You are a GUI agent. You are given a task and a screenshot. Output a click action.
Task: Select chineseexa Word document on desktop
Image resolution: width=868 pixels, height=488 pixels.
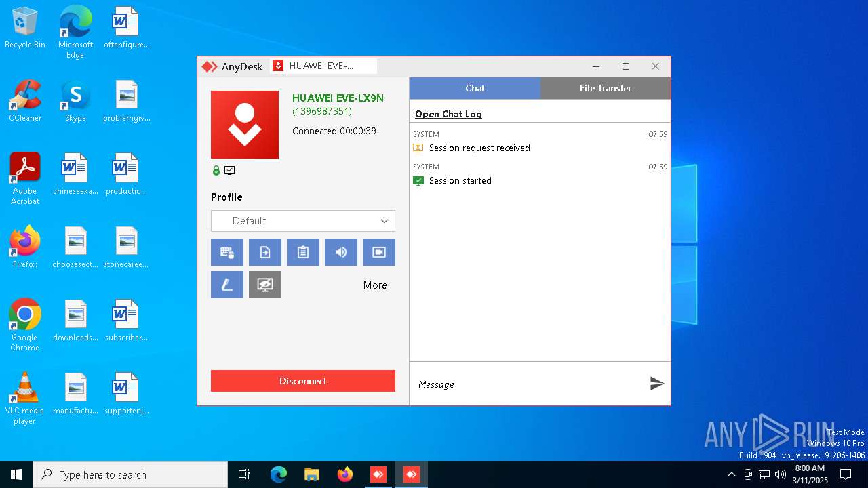tap(75, 175)
